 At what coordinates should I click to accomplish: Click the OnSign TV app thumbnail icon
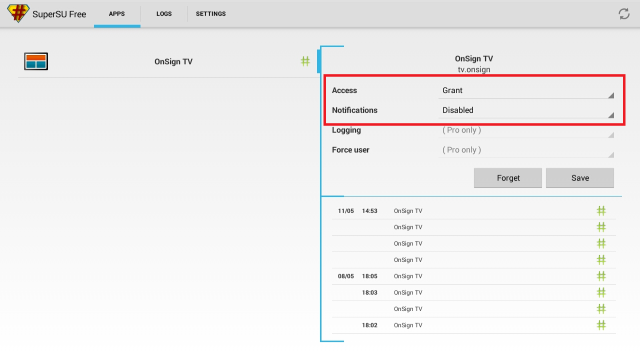coord(36,61)
